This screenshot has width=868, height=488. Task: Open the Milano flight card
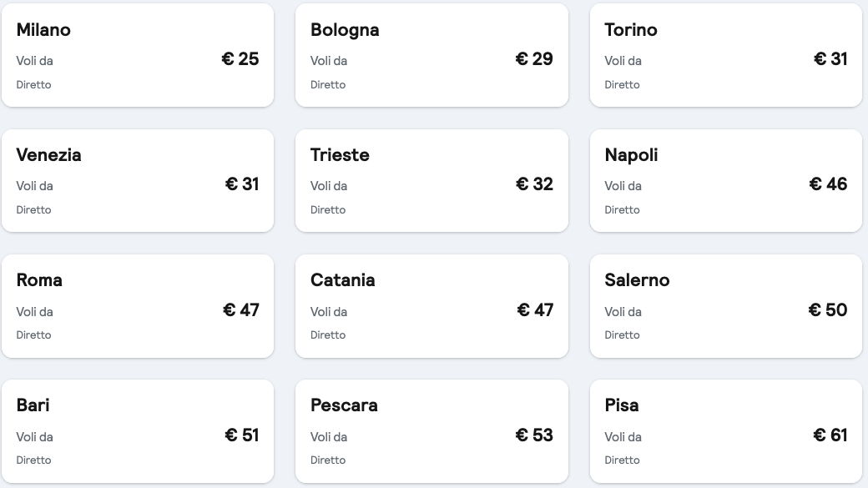pos(138,55)
